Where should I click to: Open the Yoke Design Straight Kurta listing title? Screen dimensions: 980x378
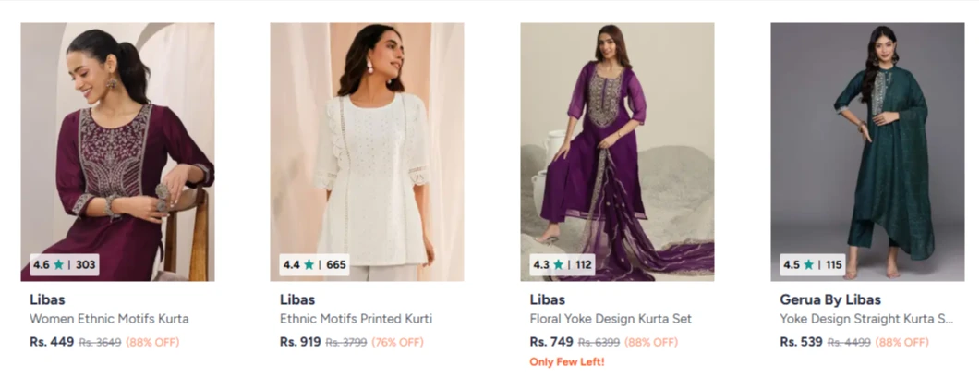(x=866, y=319)
